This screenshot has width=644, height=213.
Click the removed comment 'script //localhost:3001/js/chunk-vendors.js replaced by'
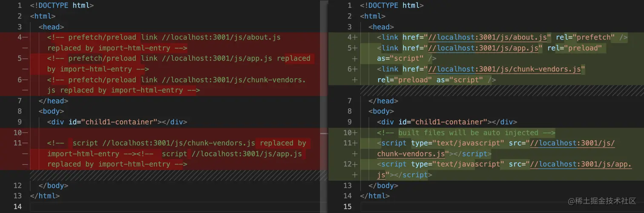177,143
